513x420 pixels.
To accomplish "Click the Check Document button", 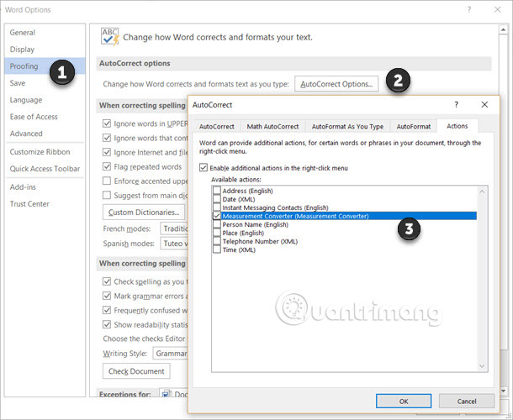I will 136,371.
